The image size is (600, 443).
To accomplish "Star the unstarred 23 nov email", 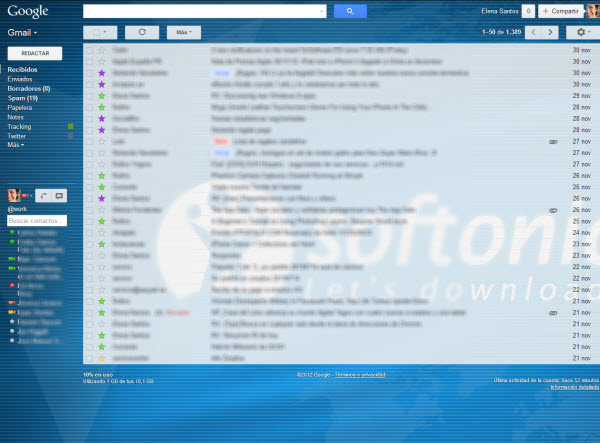I will click(x=102, y=255).
